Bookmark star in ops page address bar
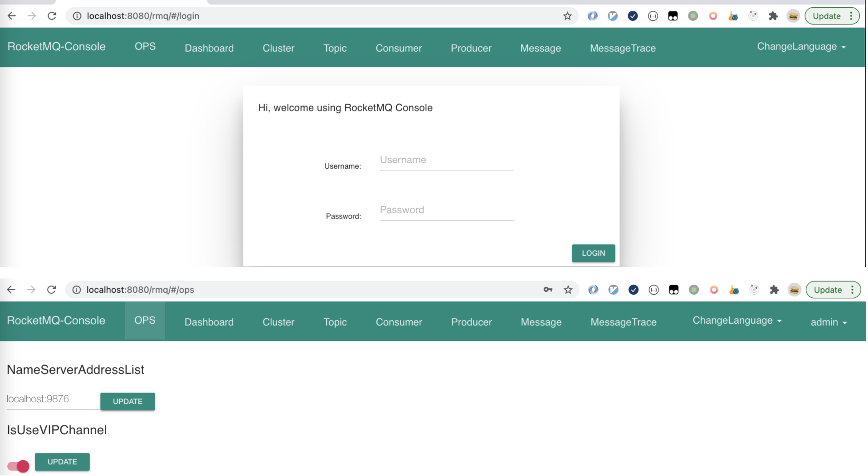868x476 pixels. (x=569, y=290)
